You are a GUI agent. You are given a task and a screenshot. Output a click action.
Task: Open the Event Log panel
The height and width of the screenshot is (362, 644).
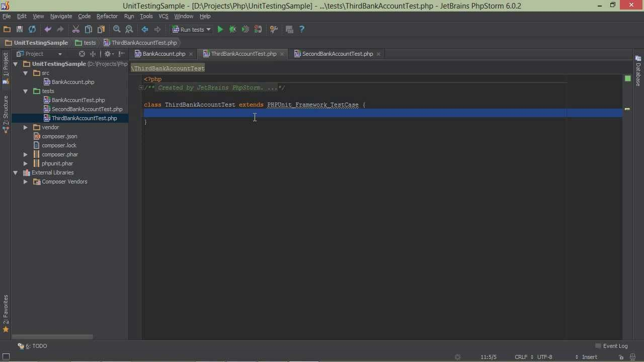pyautogui.click(x=611, y=346)
